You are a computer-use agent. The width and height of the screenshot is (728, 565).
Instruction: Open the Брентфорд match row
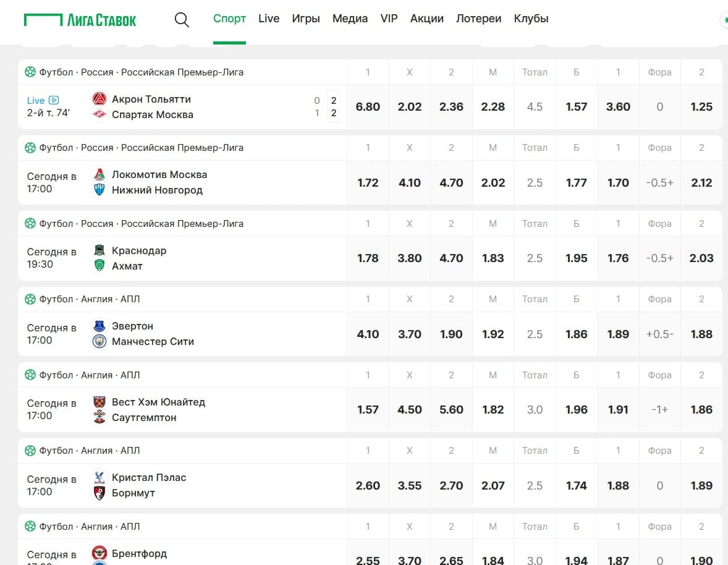[x=182, y=553]
